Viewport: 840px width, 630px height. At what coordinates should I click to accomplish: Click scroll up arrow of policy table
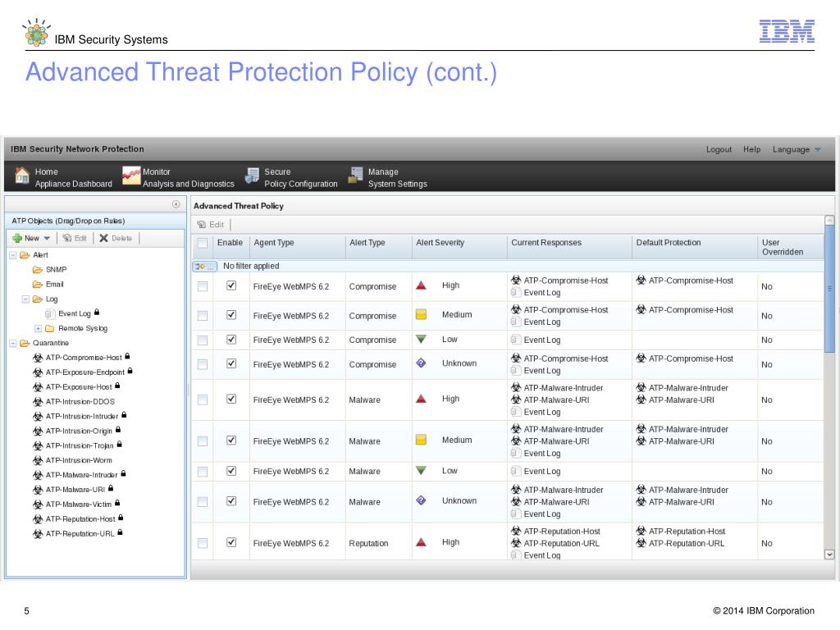[829, 220]
